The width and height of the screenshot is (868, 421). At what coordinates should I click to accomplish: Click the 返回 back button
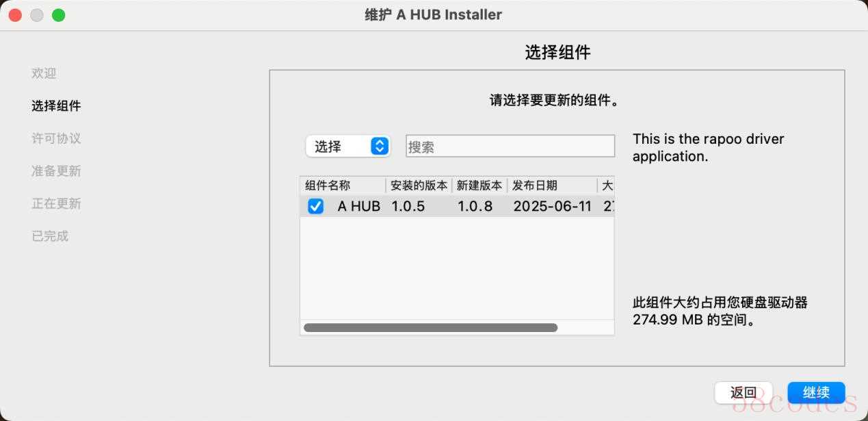point(744,392)
